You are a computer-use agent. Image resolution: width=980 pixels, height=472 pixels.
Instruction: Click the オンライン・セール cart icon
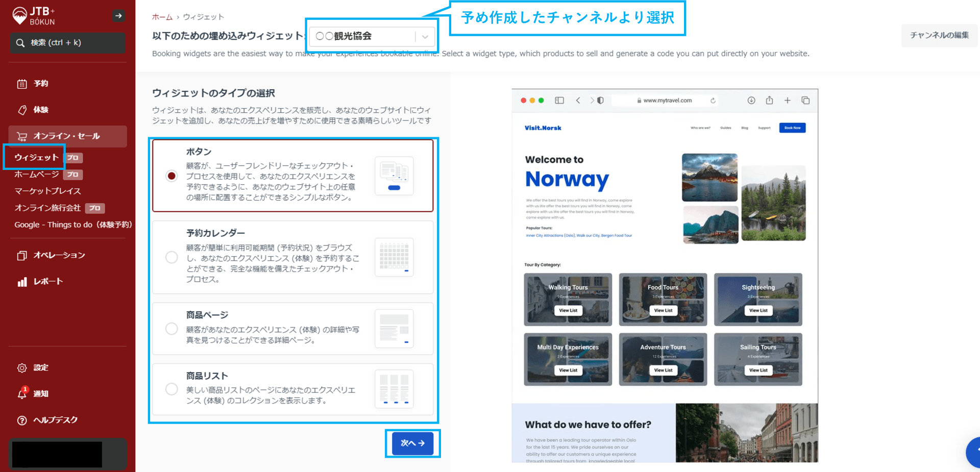coord(22,136)
